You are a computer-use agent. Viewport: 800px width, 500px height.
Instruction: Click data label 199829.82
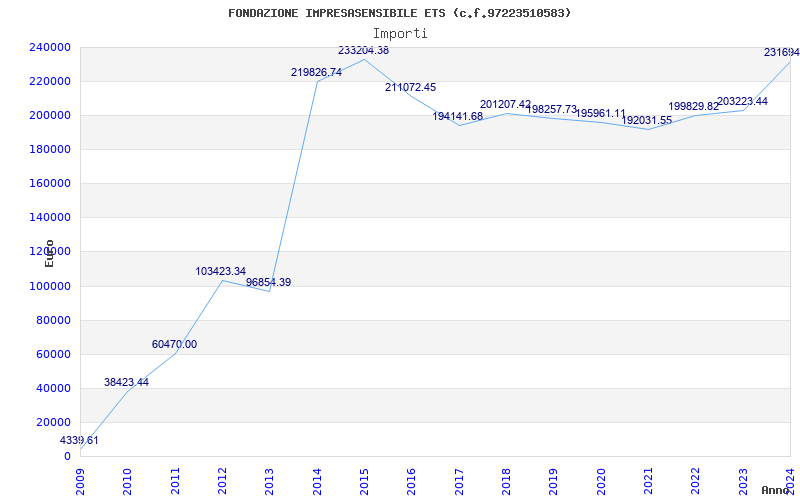point(694,106)
